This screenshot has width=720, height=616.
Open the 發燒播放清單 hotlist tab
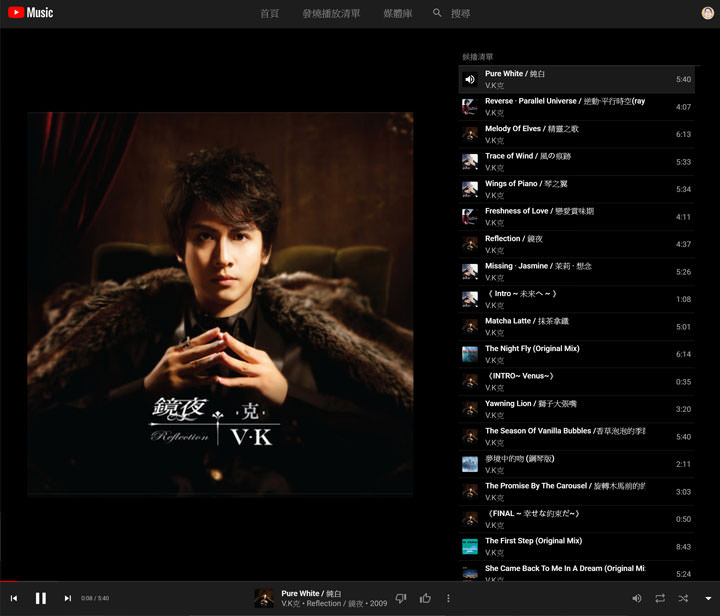(331, 13)
